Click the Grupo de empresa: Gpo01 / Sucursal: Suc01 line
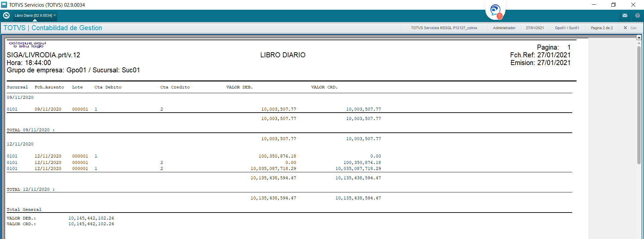644x239 pixels. 73,70
